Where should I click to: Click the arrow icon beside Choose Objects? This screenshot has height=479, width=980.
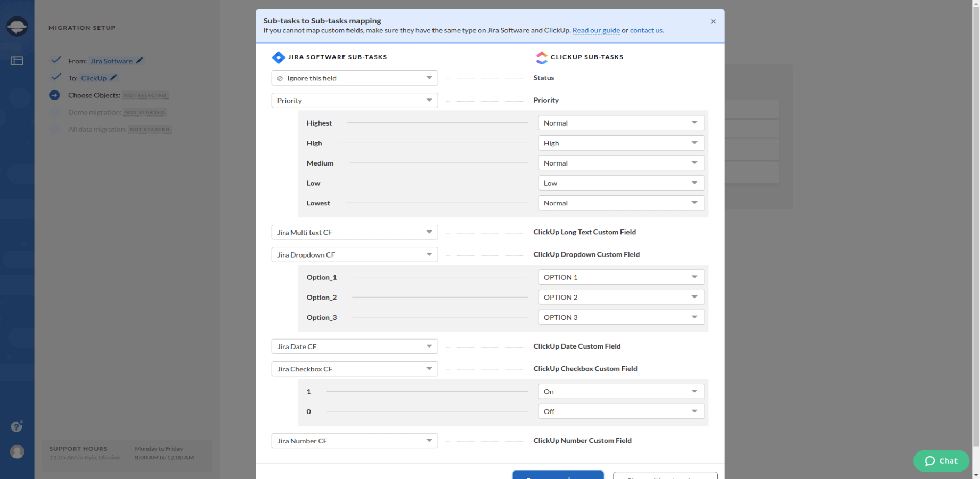pos(55,95)
